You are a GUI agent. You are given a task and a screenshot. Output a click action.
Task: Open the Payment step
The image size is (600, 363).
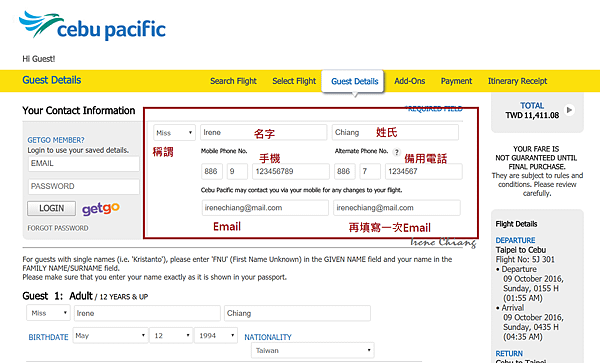[x=456, y=81]
